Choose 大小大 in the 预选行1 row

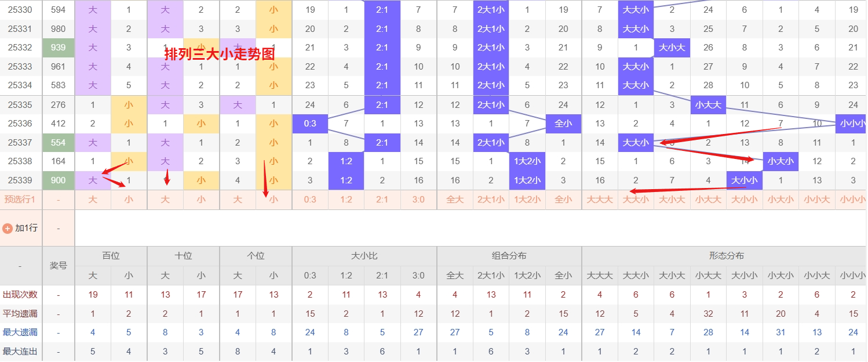[x=672, y=200]
